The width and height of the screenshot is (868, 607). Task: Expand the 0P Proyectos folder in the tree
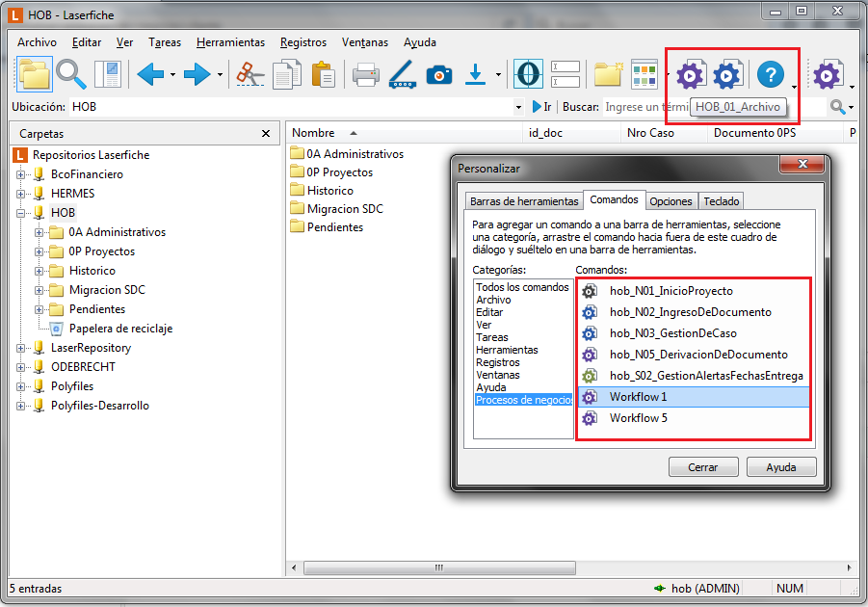39,252
